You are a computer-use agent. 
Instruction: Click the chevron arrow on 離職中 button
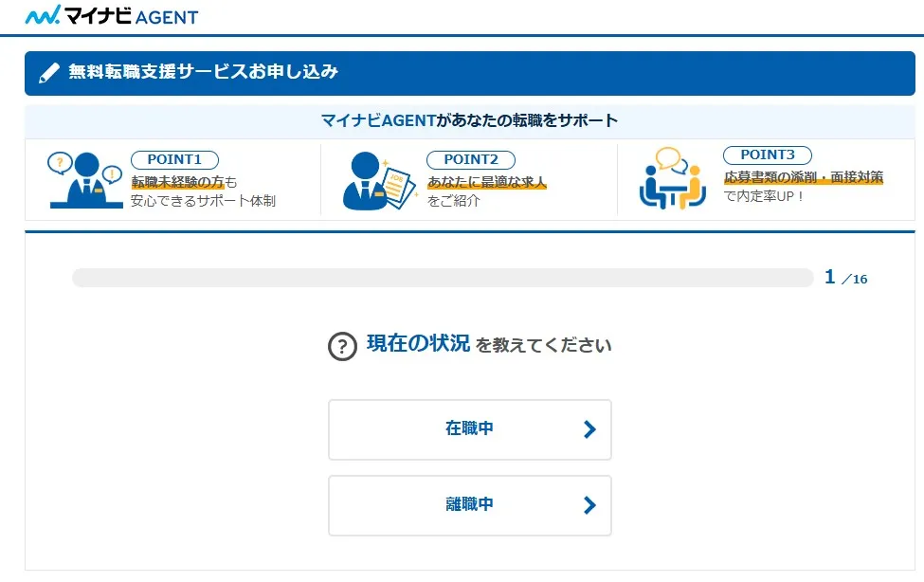pos(589,505)
